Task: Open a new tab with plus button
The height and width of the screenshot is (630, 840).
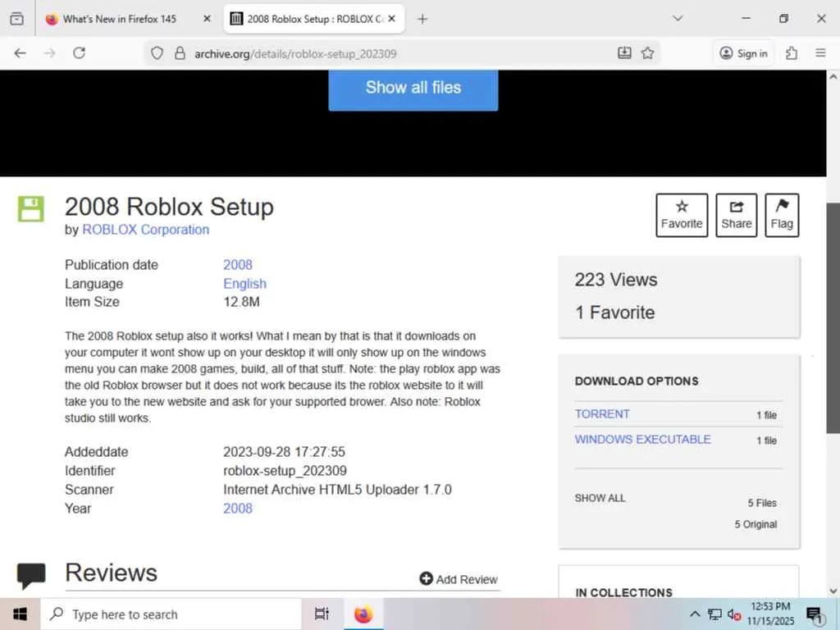Action: tap(422, 20)
